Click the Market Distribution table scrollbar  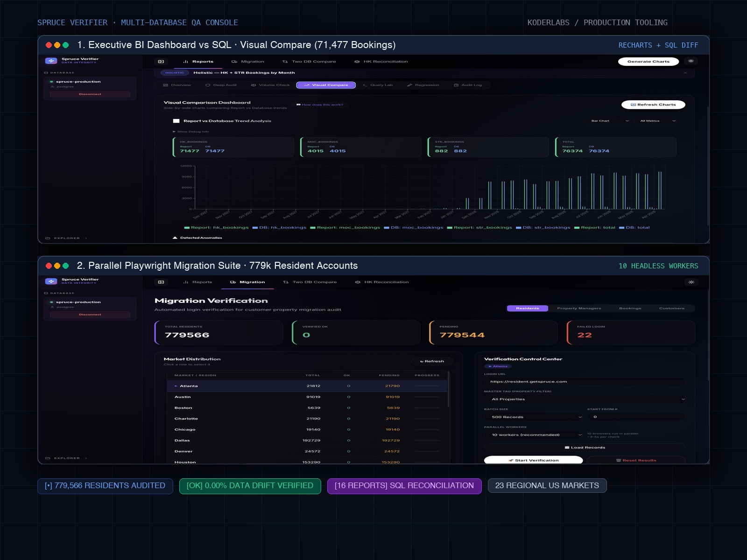[x=449, y=390]
